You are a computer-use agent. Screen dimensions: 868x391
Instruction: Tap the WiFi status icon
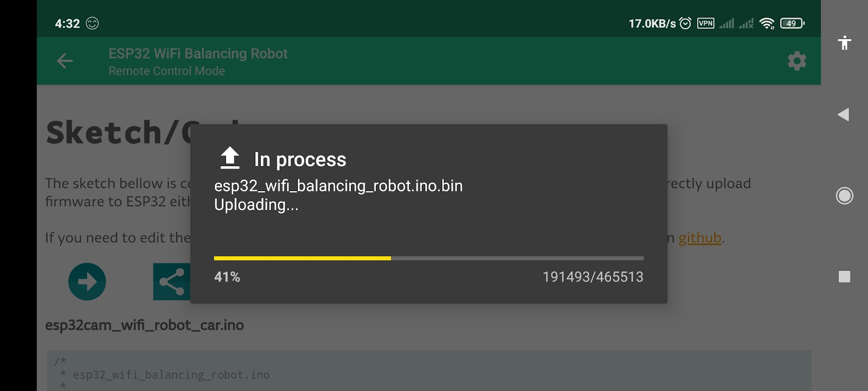coord(767,23)
